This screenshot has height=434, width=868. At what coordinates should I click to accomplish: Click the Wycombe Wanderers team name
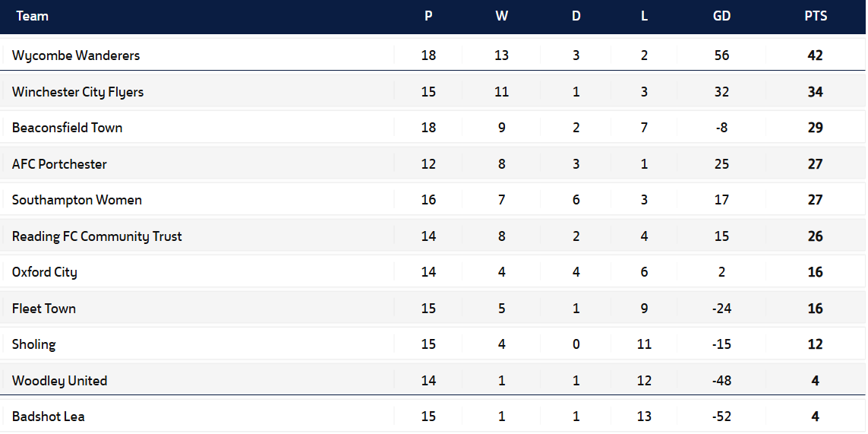(76, 55)
